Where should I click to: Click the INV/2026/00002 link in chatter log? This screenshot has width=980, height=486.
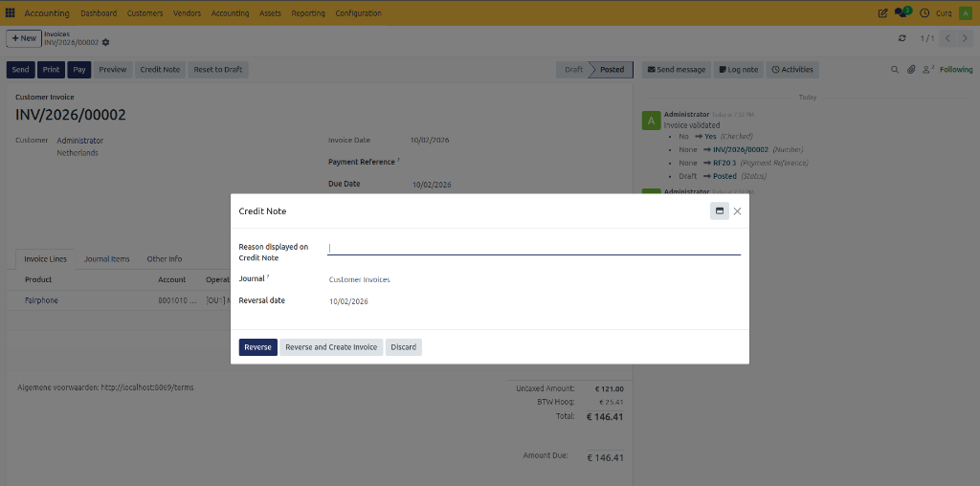pyautogui.click(x=741, y=149)
